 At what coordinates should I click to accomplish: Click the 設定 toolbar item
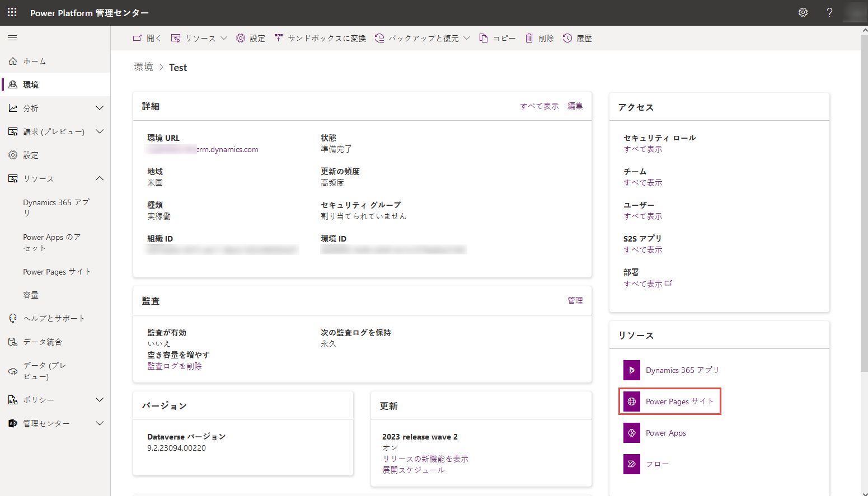coord(250,38)
